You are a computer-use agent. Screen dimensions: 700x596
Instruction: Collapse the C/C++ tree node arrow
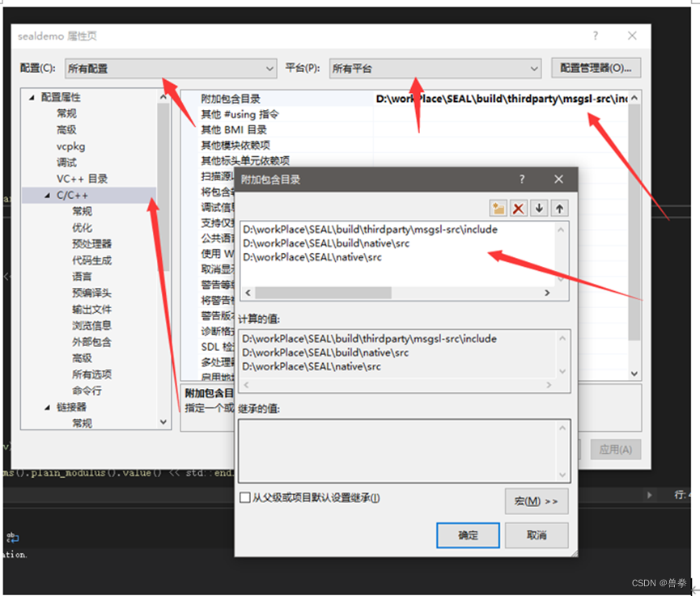coord(47,196)
